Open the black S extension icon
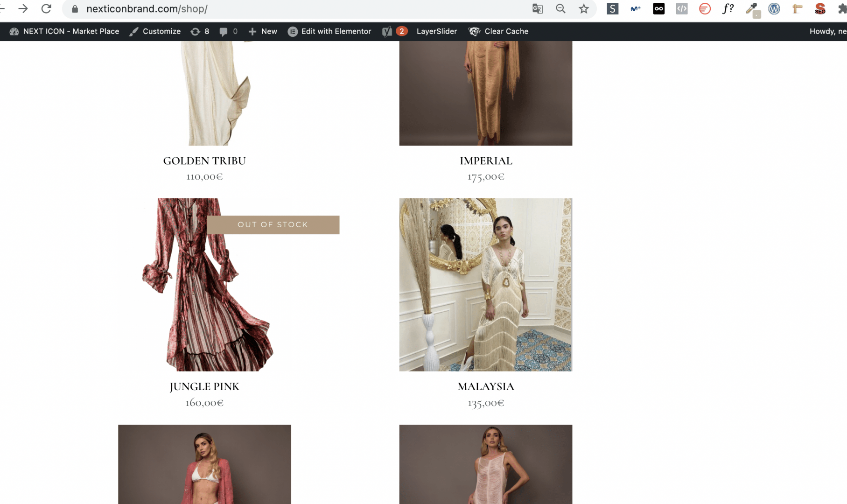 (613, 9)
